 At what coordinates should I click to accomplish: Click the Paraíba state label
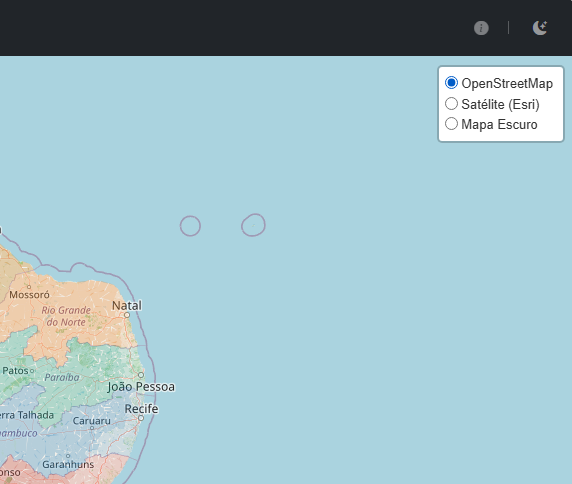[x=62, y=377]
